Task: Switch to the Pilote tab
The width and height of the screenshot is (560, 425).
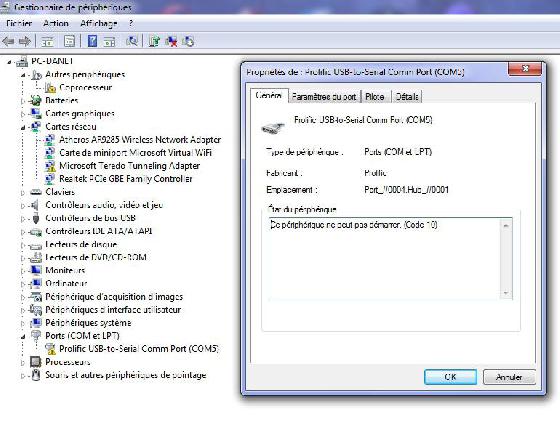Action: [x=375, y=96]
